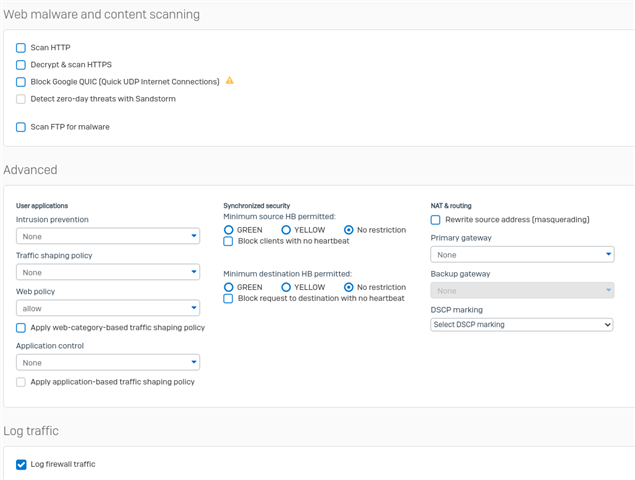
Task: Uncheck Log firewall traffic
Action: (21, 464)
